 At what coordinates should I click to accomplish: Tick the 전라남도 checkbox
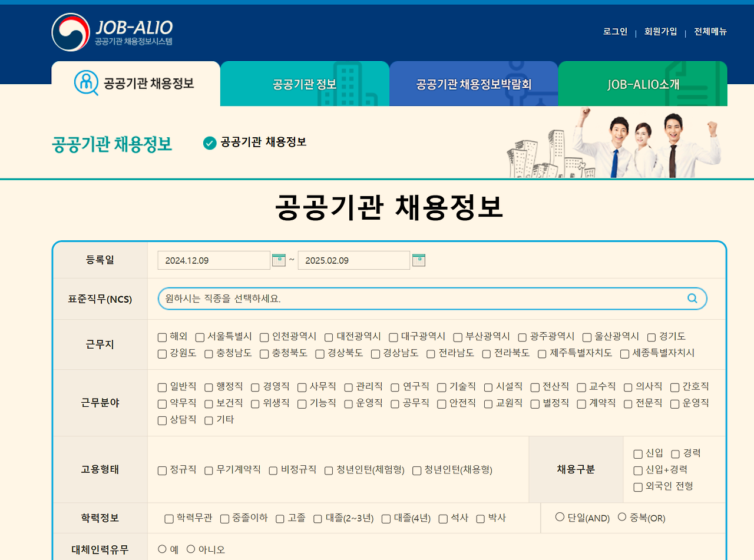pyautogui.click(x=431, y=354)
